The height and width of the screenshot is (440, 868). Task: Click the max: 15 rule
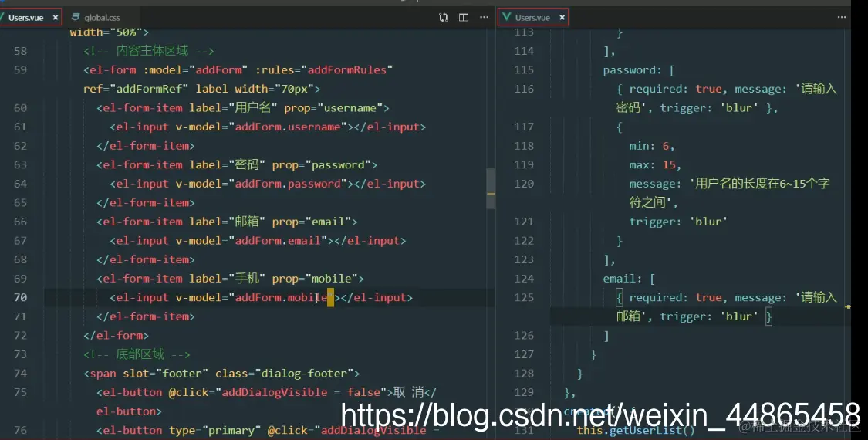tap(655, 164)
